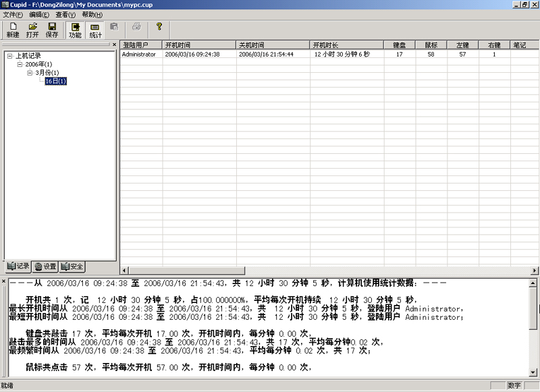Click the 保存 (Save) floppy disk icon
The height and width of the screenshot is (392, 540).
52,30
